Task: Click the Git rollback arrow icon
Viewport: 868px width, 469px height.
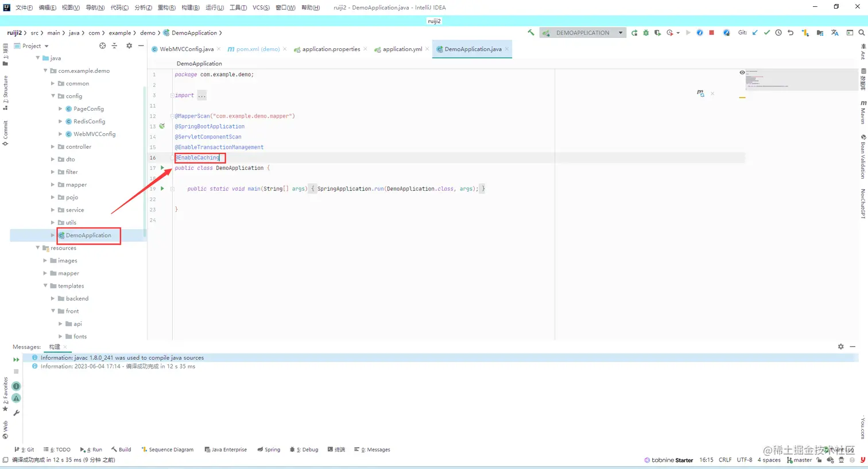Action: [x=790, y=33]
